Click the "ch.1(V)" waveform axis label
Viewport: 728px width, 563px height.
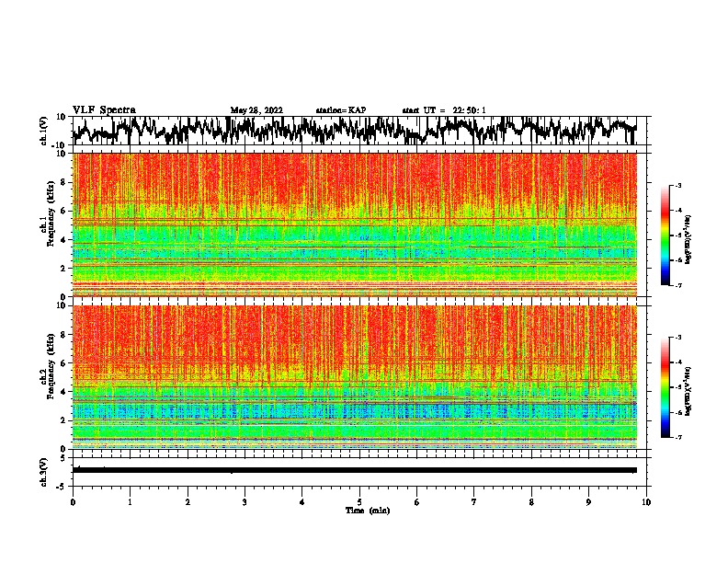(44, 131)
